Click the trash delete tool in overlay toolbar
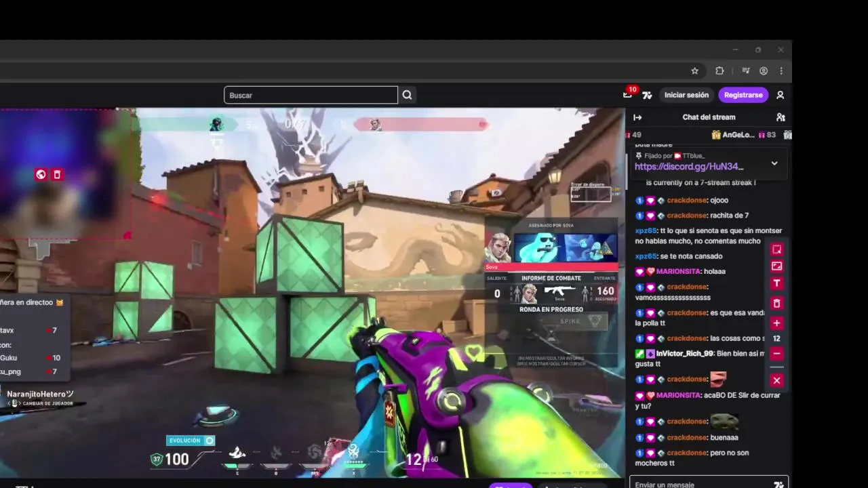Image resolution: width=868 pixels, height=488 pixels. [x=777, y=303]
